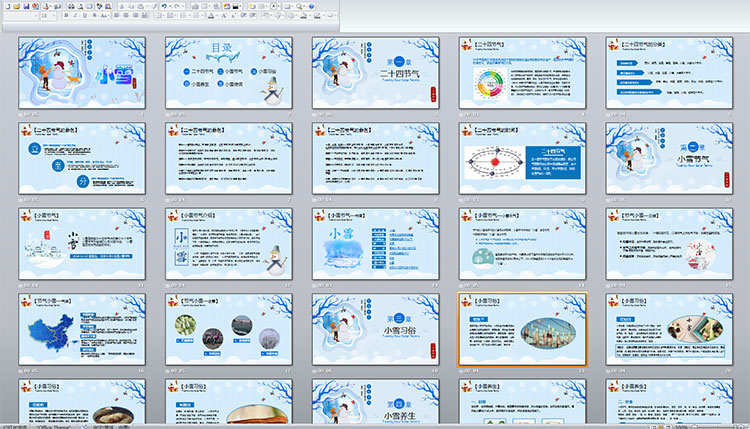Select the '第一章 二十四节气' chapter slide
Image resolution: width=750 pixels, height=429 pixels.
(x=375, y=73)
